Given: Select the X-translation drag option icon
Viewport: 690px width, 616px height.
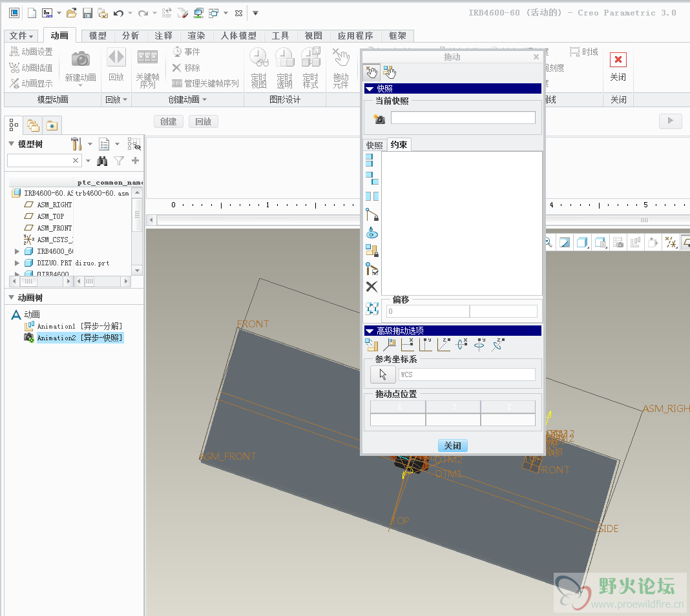Looking at the screenshot, I should click(408, 345).
